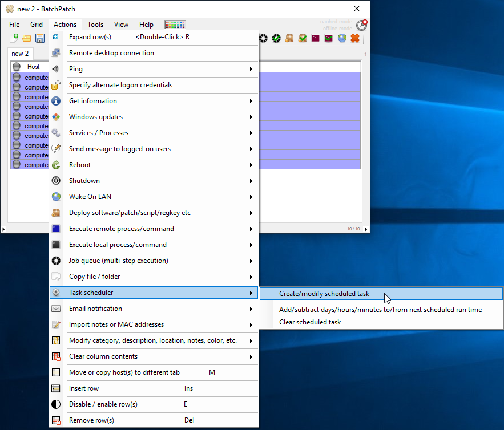Click the Remote desktop connection icon
Image resolution: width=504 pixels, height=430 pixels.
[56, 53]
